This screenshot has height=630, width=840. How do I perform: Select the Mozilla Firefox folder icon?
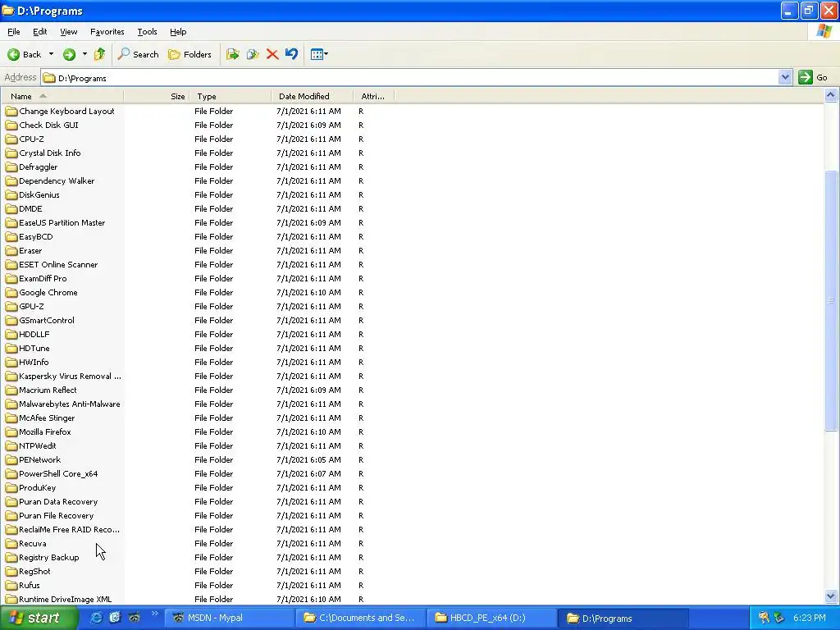11,431
